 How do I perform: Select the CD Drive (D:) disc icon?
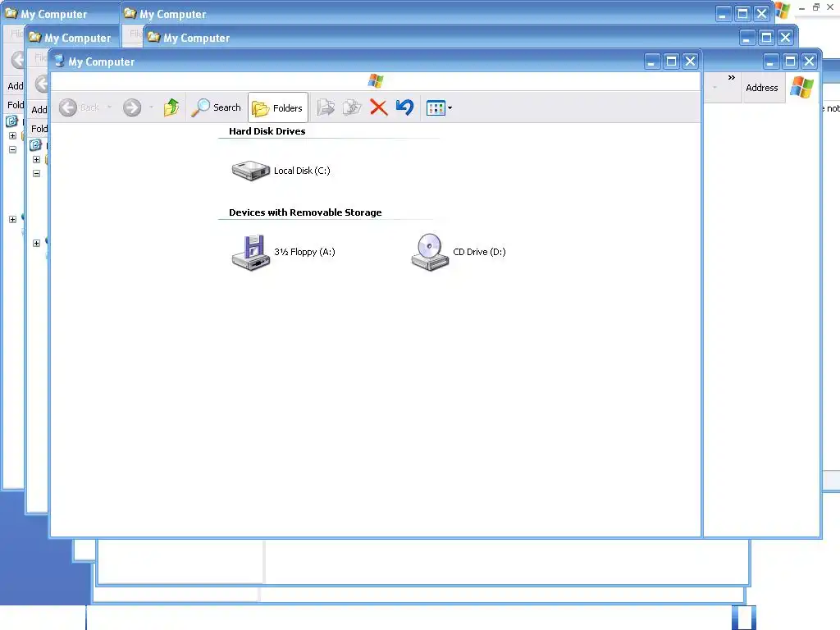tap(430, 253)
